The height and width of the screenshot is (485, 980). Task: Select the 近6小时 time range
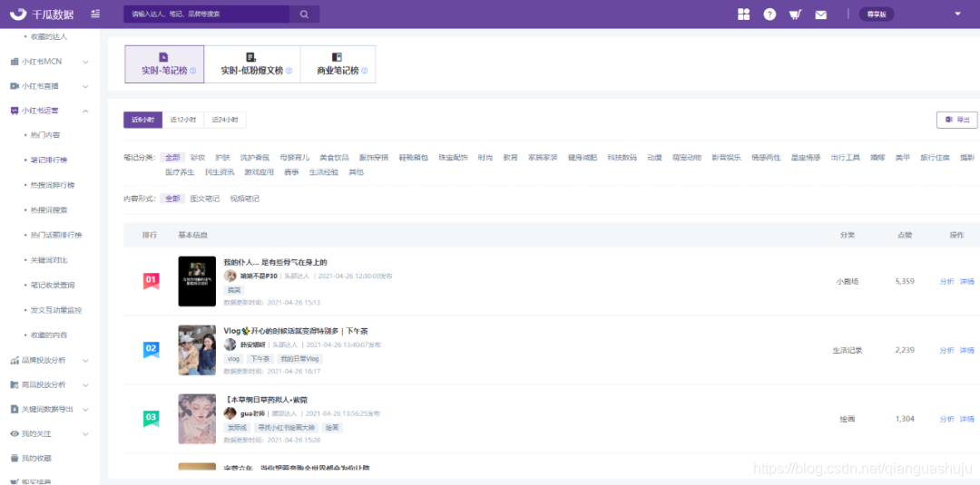142,120
